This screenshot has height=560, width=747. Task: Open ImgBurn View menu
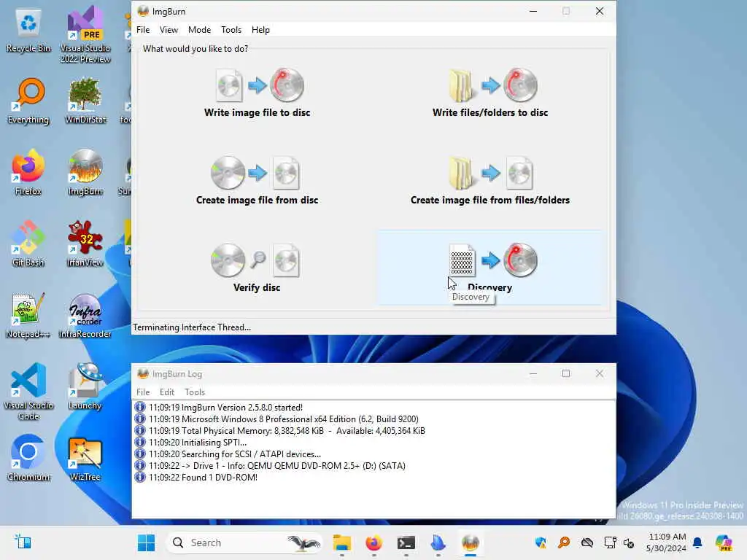coord(169,29)
